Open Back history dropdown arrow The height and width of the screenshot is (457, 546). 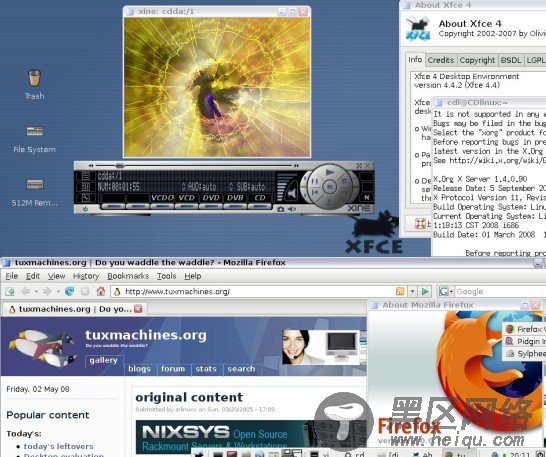[36, 292]
